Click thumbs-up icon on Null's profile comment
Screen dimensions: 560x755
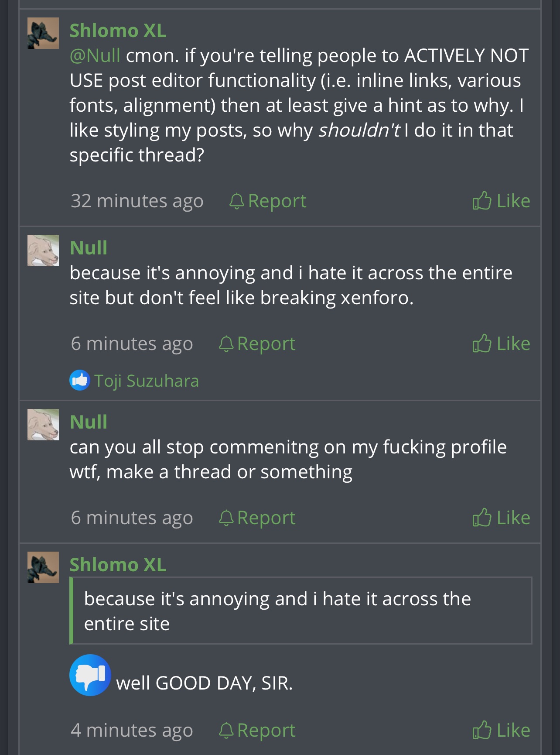tap(481, 518)
